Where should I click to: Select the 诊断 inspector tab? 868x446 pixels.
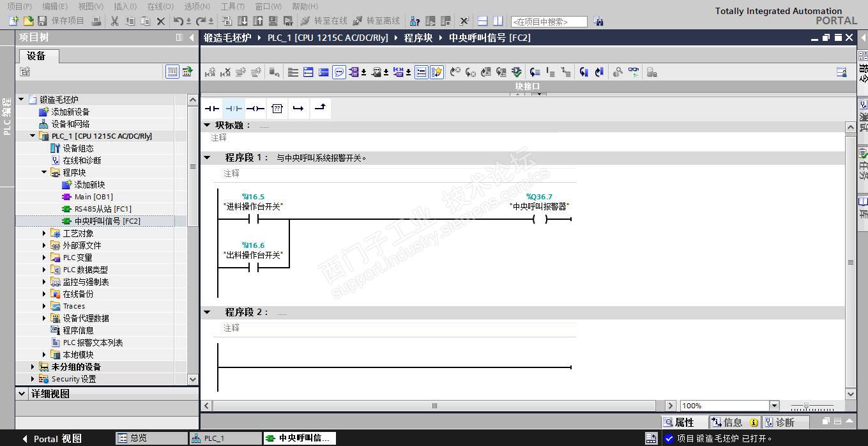(x=785, y=422)
